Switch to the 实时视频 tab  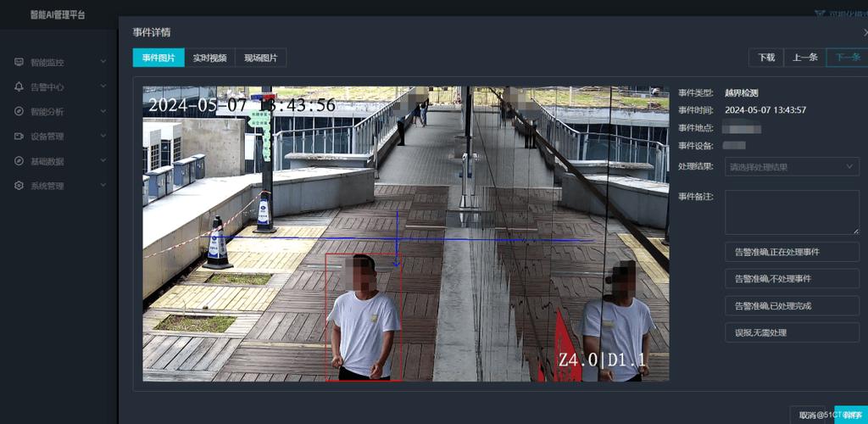[210, 58]
